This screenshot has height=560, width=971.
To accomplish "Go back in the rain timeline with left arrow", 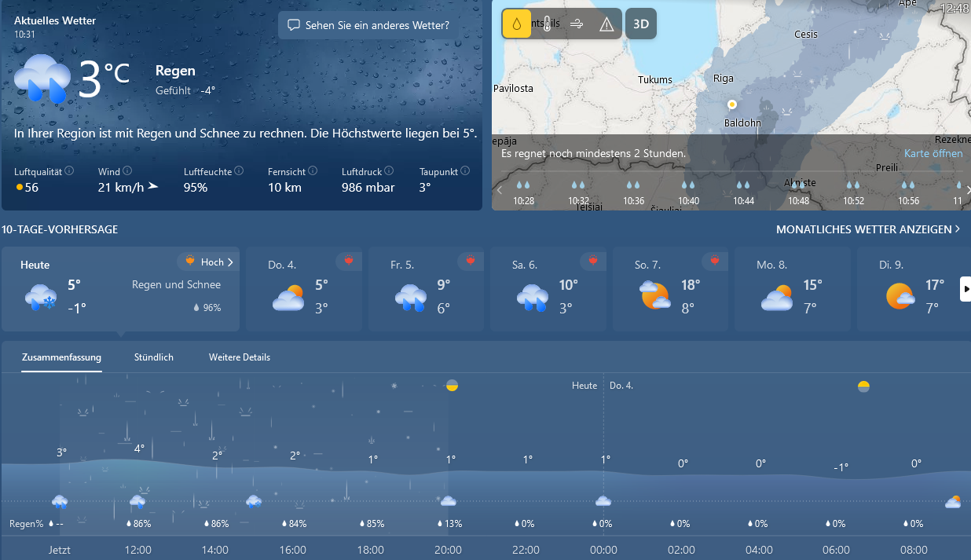I will point(499,189).
